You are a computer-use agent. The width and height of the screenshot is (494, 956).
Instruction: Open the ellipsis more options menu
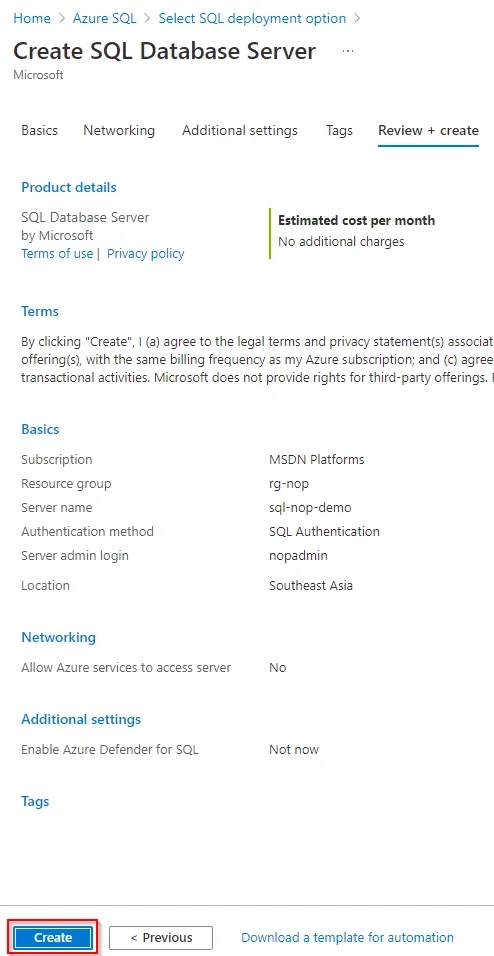348,51
